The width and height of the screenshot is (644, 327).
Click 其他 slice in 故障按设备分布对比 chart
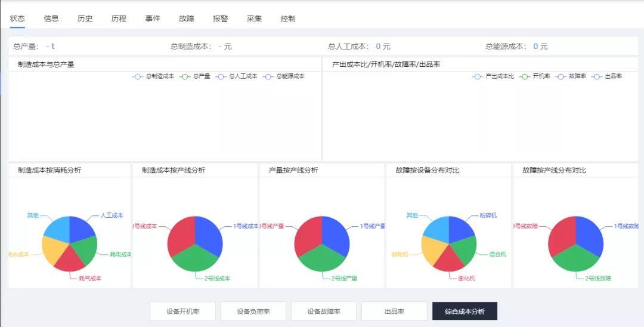click(x=438, y=229)
